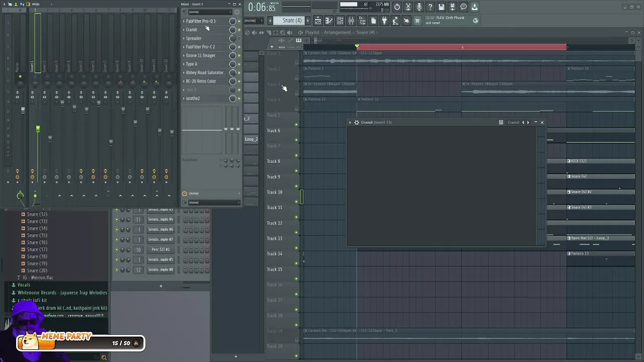Viewport: 644px width, 362px height.
Task: Toggle FabFilter Pro-C 2 enable LED
Action: 239,47
